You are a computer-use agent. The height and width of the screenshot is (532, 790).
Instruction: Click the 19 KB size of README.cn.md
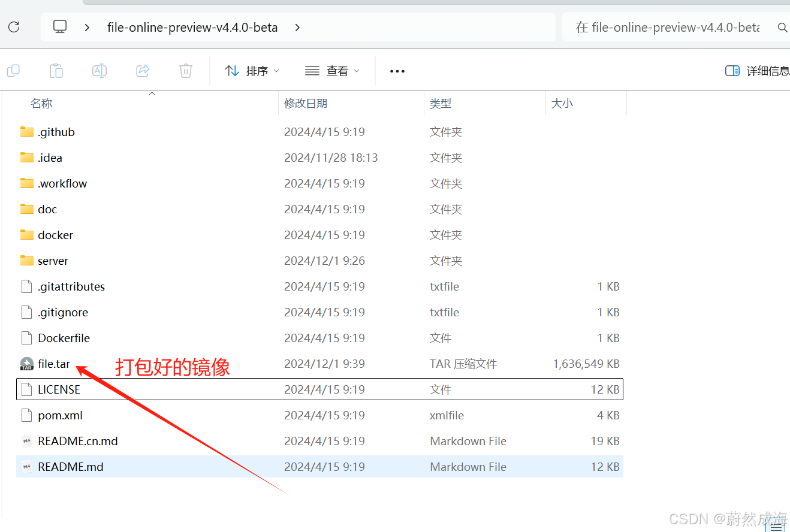coord(605,441)
